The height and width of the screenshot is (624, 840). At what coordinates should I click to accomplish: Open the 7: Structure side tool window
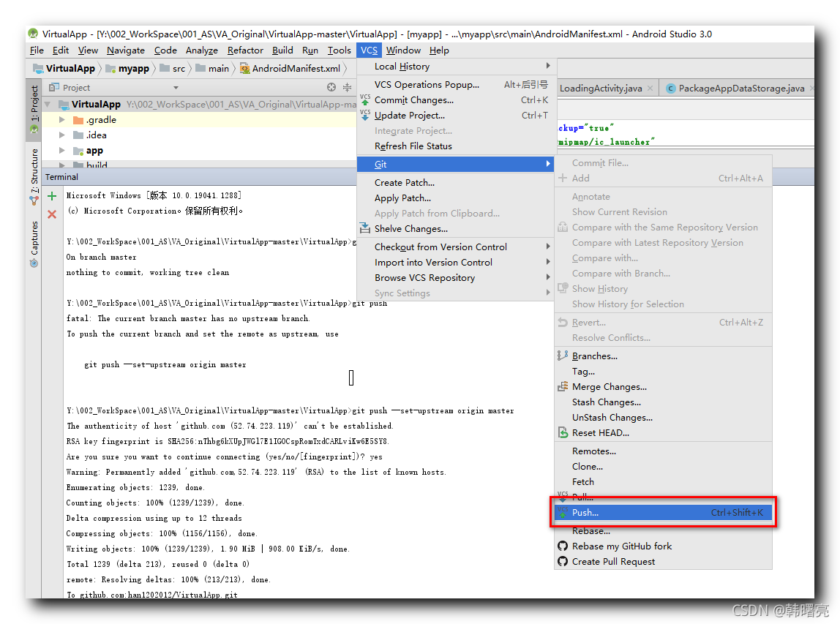(34, 176)
